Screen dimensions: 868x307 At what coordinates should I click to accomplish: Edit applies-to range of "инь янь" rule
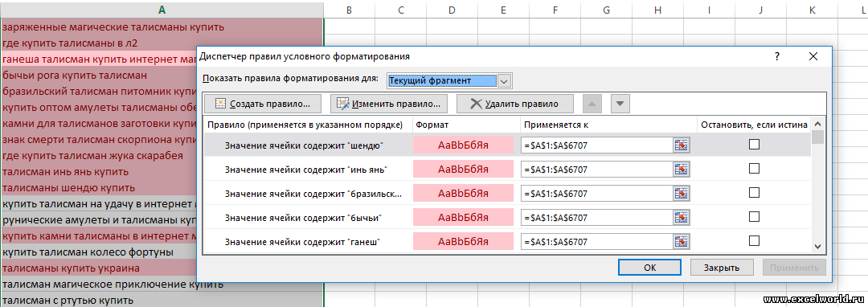pyautogui.click(x=597, y=170)
